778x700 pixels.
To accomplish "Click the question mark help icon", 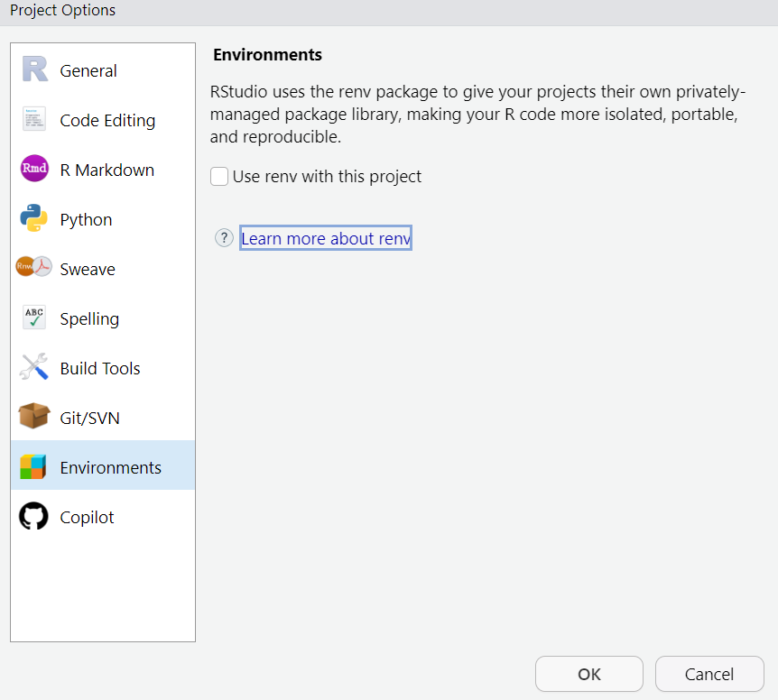I will pos(224,238).
